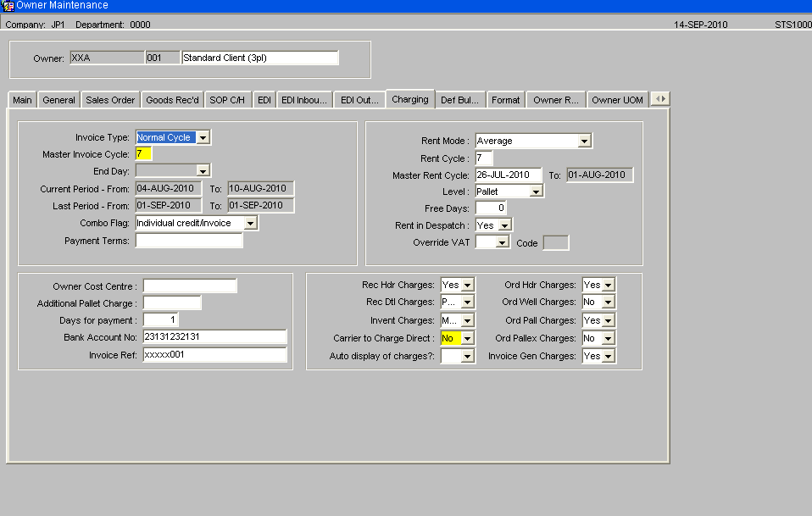Image resolution: width=812 pixels, height=516 pixels.
Task: Click the Last Period To date field
Action: click(261, 206)
